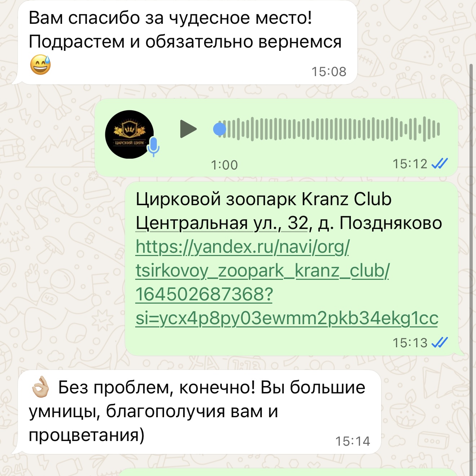The image size is (476, 476).
Task: Click the middle of the audio waveform
Action: coord(330,129)
